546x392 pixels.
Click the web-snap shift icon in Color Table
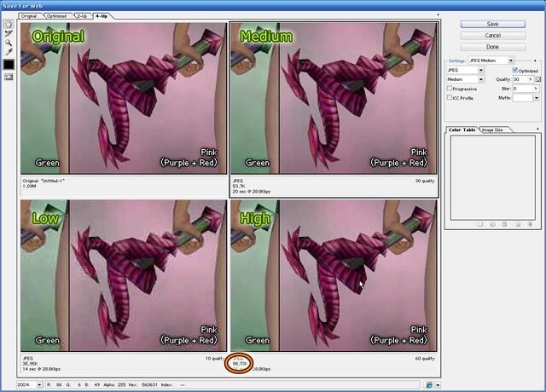492,224
